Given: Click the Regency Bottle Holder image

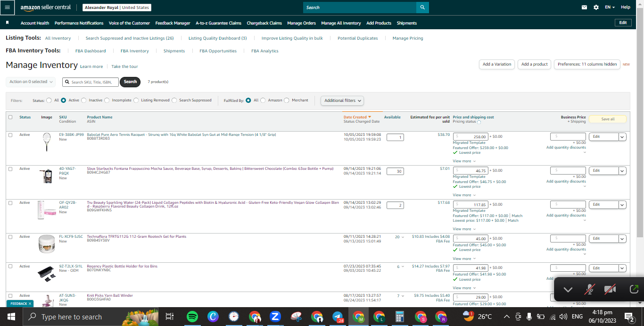Looking at the screenshot, I should 47,274.
